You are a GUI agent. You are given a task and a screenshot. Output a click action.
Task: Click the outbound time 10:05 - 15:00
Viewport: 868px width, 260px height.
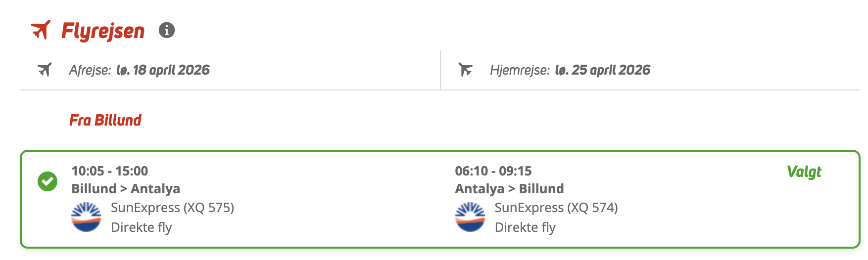pyautogui.click(x=110, y=171)
